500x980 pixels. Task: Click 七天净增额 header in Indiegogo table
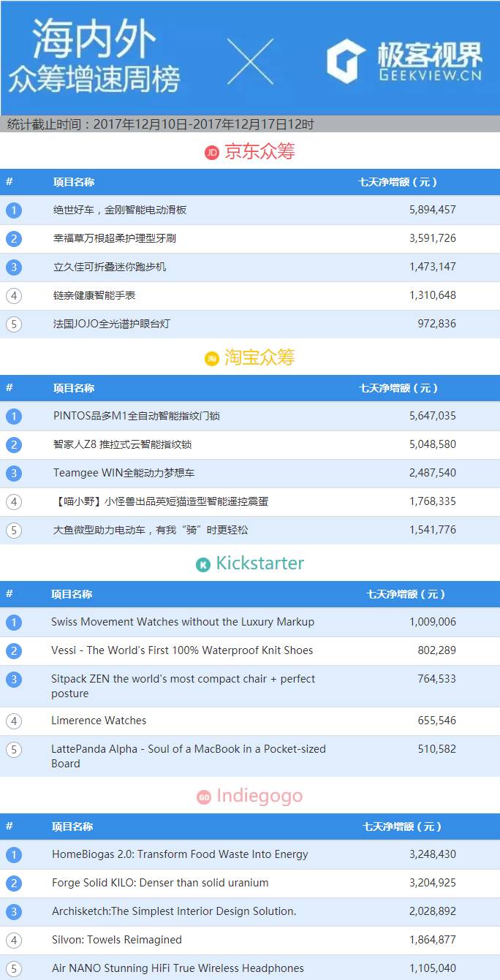[x=402, y=827]
